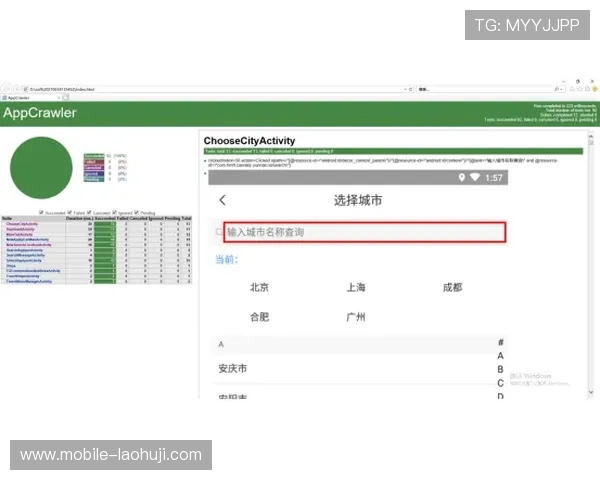
Task: Jump to letter B in the side index
Action: 501,369
